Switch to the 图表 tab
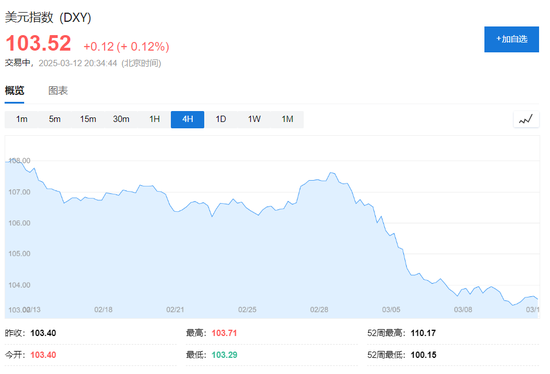This screenshot has height=374, width=550. (58, 91)
